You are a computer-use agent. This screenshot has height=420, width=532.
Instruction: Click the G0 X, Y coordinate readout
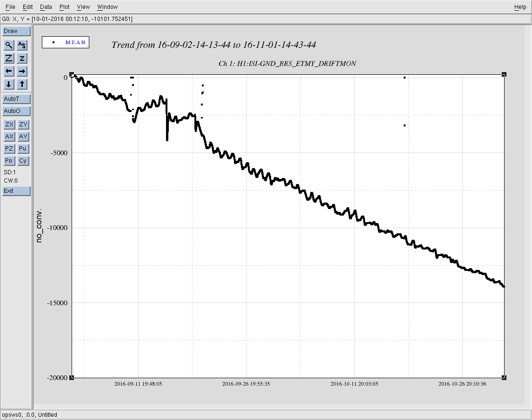click(67, 19)
